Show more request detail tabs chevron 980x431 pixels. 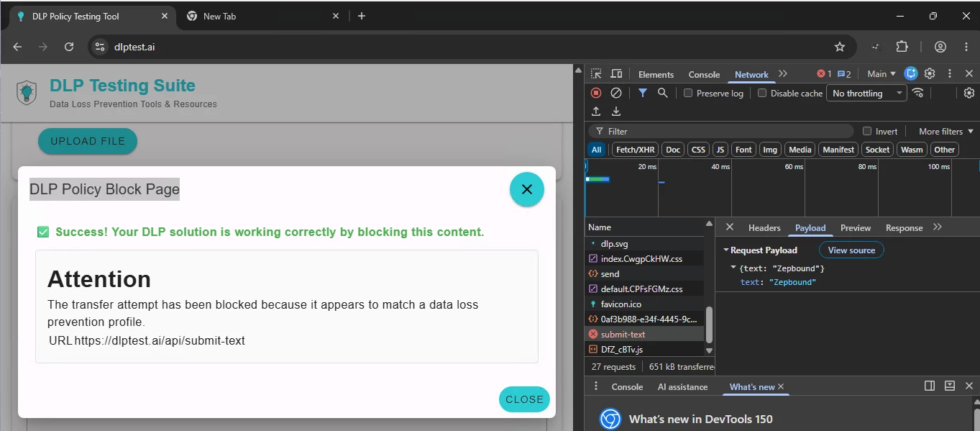click(x=937, y=227)
